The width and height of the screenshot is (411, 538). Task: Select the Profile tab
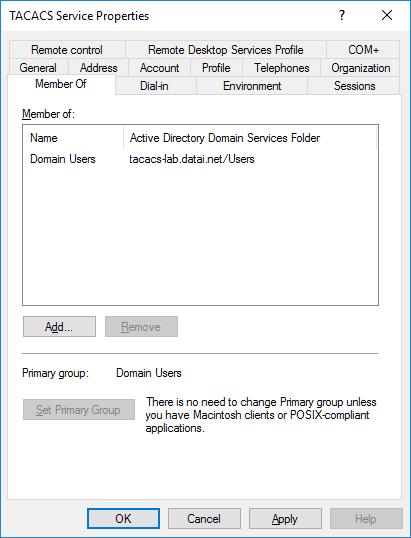click(216, 68)
